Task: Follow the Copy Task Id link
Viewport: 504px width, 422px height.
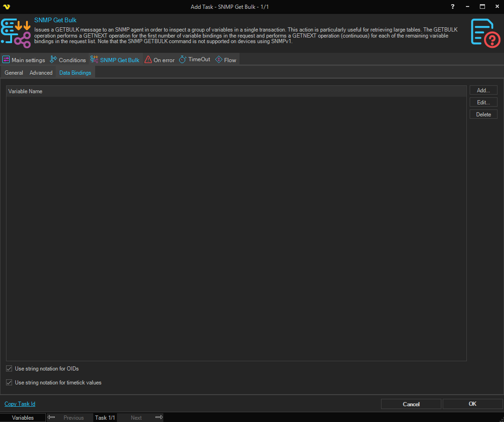Action: pyautogui.click(x=20, y=404)
